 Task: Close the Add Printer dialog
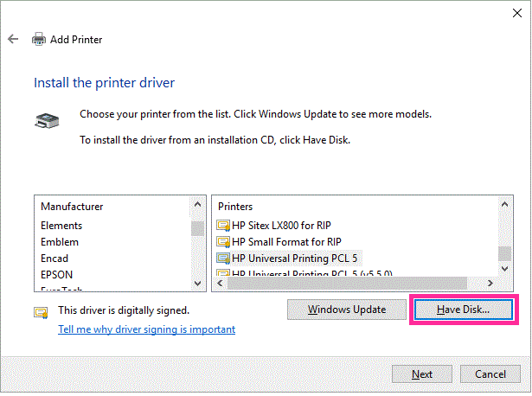coord(512,12)
